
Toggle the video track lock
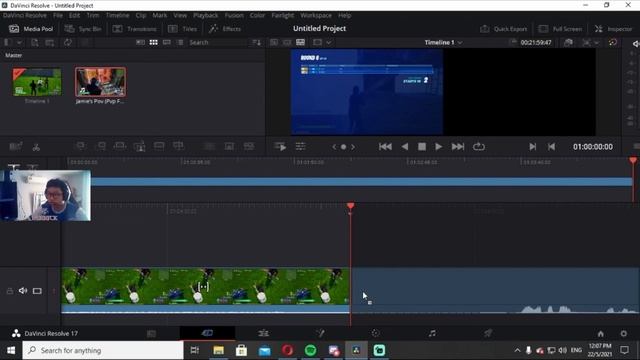[x=9, y=291]
